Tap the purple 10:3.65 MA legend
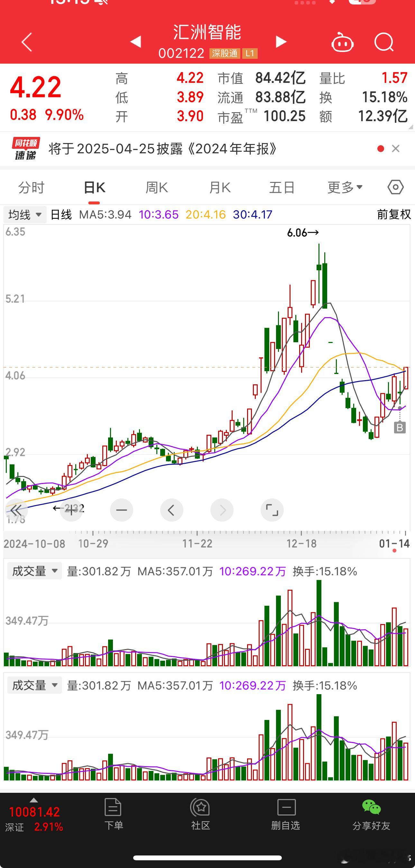 pyautogui.click(x=159, y=215)
